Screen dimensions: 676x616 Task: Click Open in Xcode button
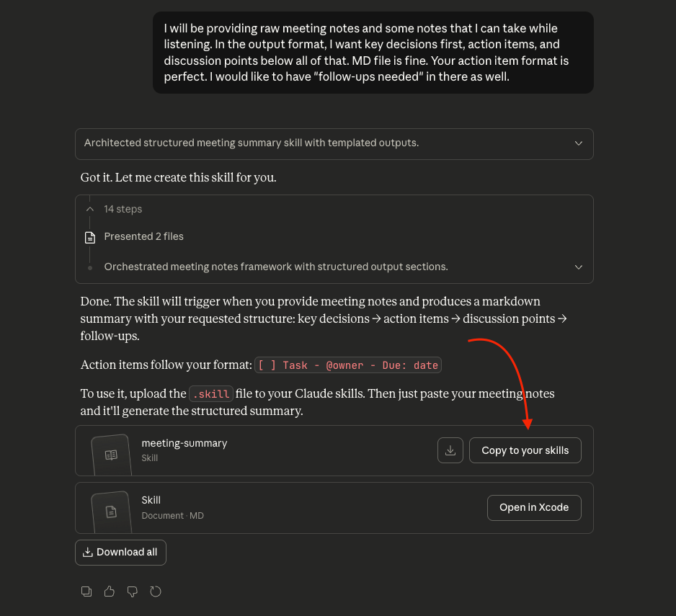[534, 508]
